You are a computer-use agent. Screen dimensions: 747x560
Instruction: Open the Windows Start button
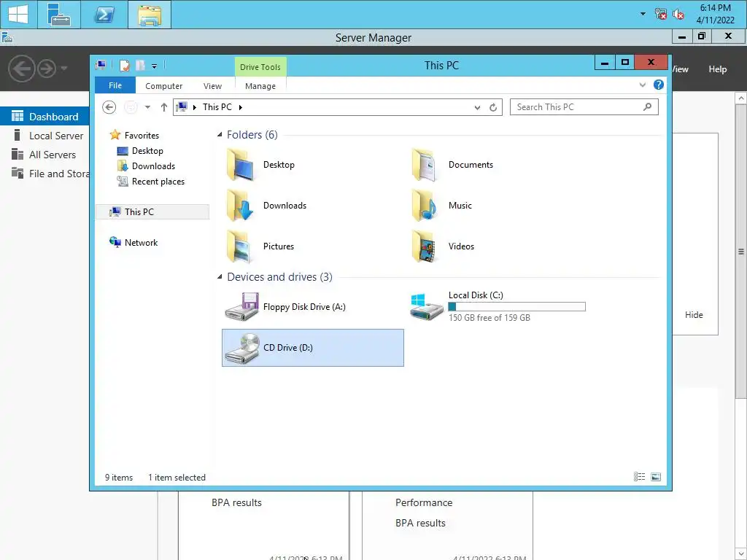pyautogui.click(x=18, y=15)
